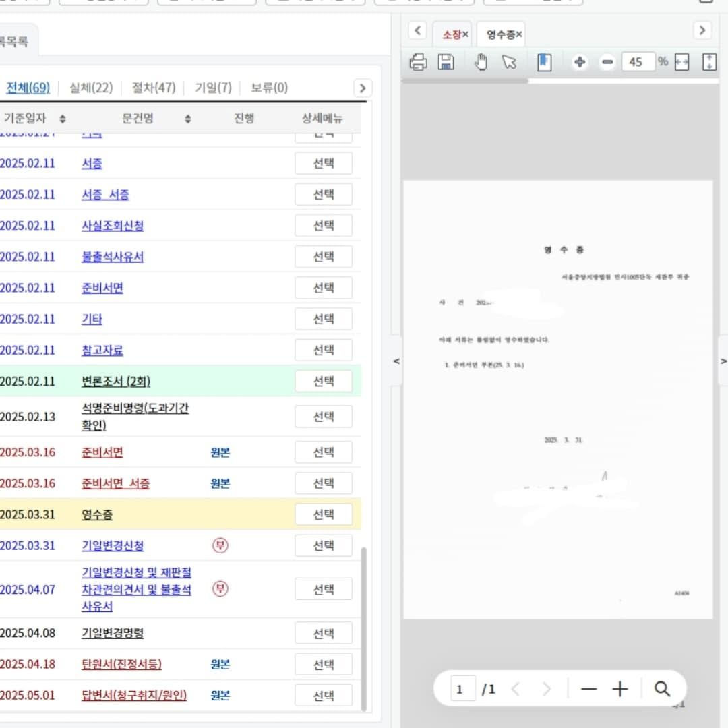The height and width of the screenshot is (728, 728).
Task: Toggle the bookmark panel icon
Action: coord(544,62)
